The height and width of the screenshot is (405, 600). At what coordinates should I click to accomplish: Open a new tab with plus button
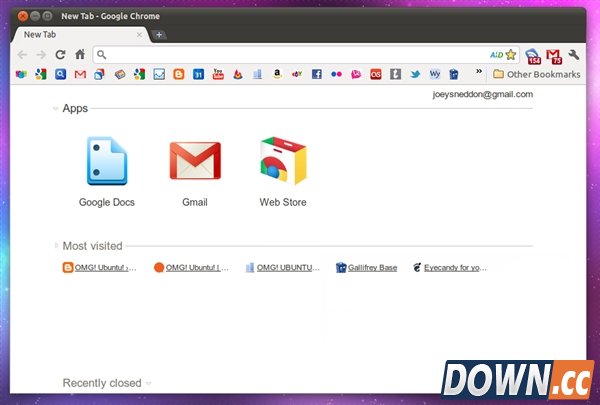[x=159, y=35]
